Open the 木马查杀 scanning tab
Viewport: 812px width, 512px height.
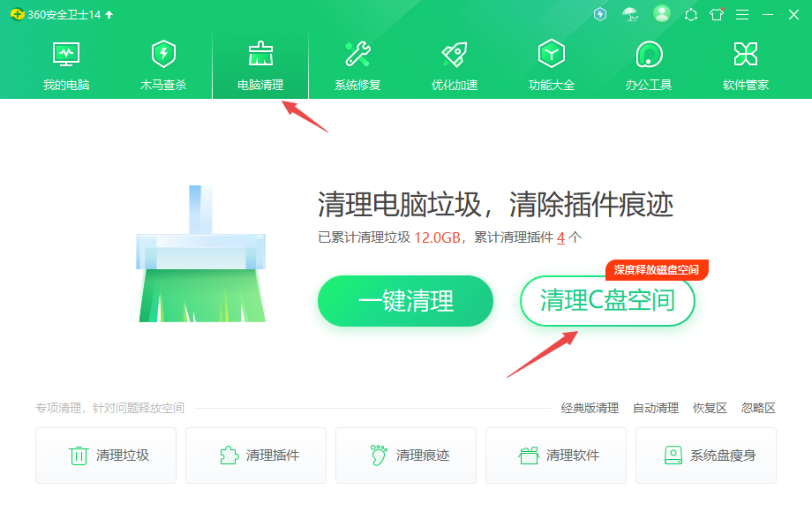point(162,62)
